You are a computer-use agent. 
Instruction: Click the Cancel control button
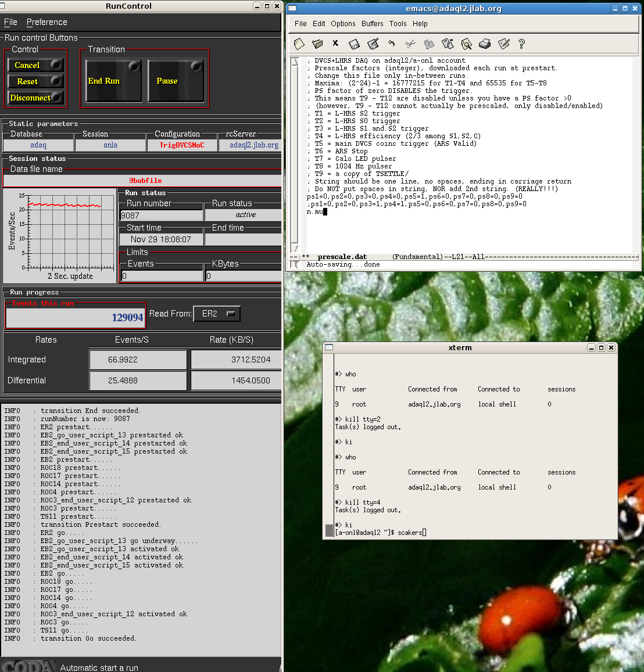click(x=35, y=65)
